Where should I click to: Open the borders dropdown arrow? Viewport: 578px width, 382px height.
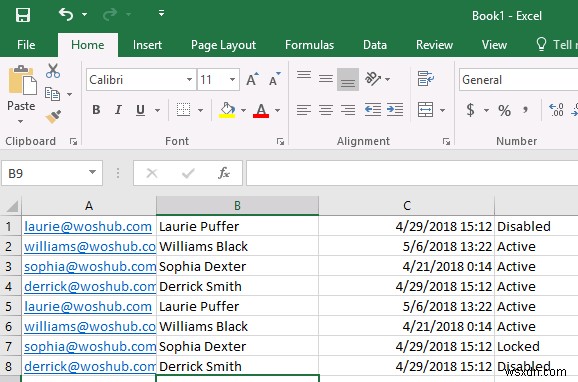[x=200, y=110]
